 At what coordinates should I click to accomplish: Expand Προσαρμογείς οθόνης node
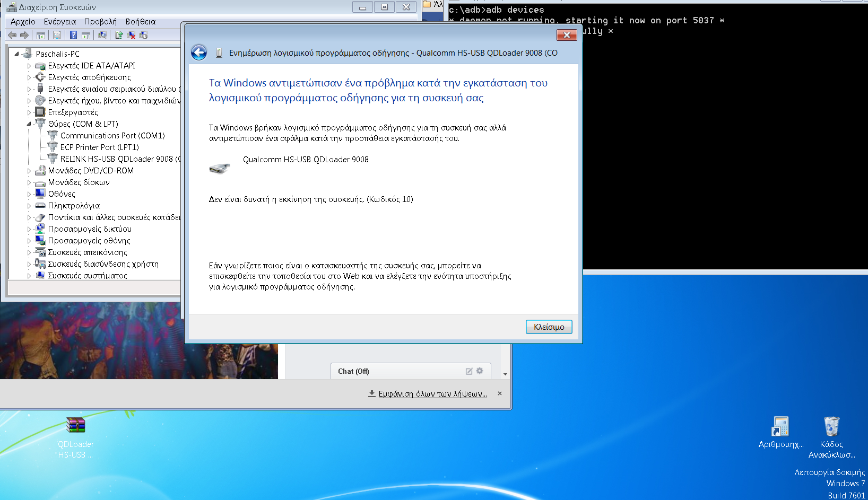29,241
